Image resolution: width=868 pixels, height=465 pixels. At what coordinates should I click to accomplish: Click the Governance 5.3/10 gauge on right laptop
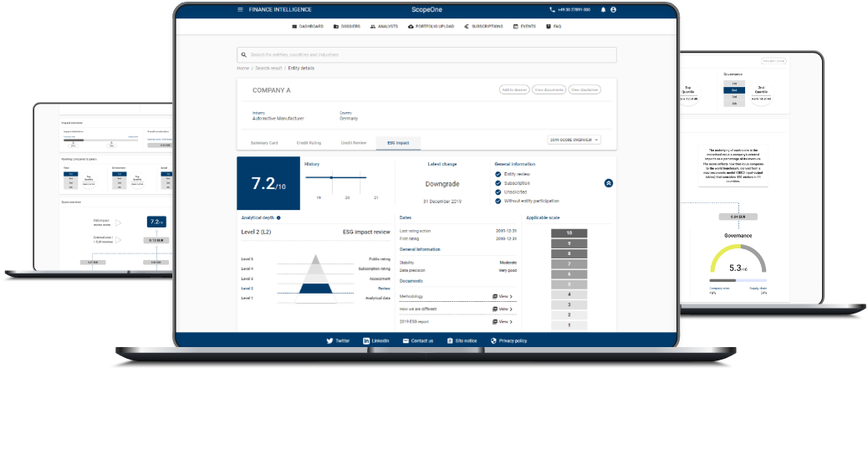pos(738,259)
